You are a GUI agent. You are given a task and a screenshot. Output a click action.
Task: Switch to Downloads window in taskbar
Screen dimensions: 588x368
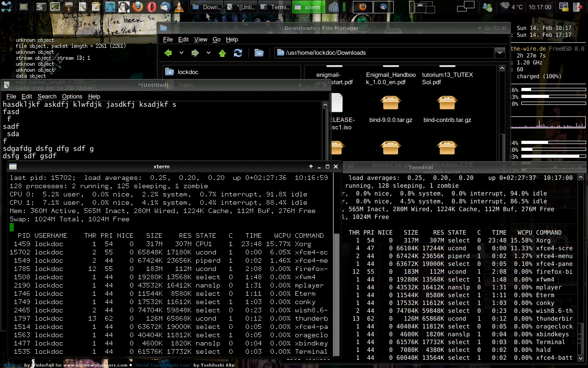[x=206, y=7]
